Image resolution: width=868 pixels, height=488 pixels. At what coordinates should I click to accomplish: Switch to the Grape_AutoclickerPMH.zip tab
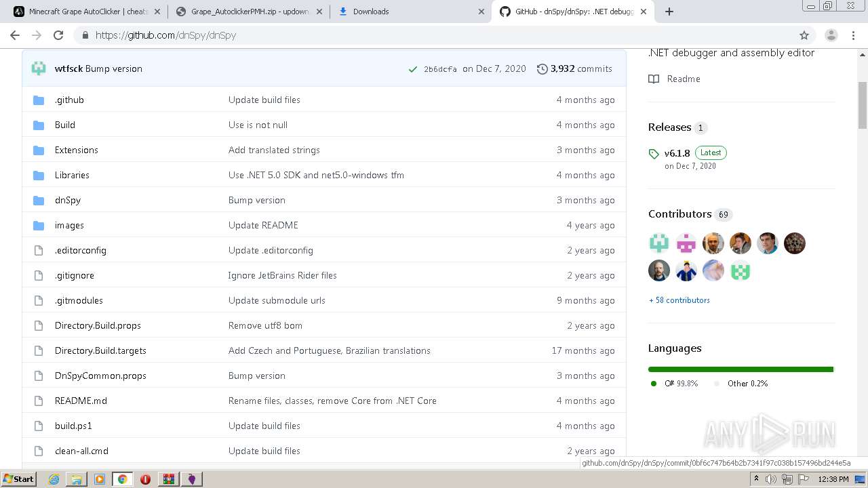click(x=250, y=12)
